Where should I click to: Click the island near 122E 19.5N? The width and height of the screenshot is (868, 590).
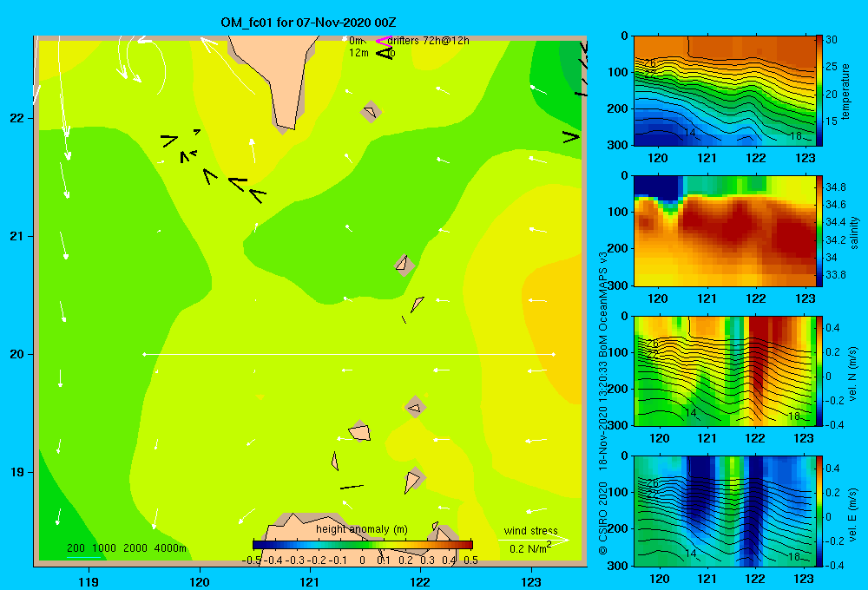(x=415, y=408)
